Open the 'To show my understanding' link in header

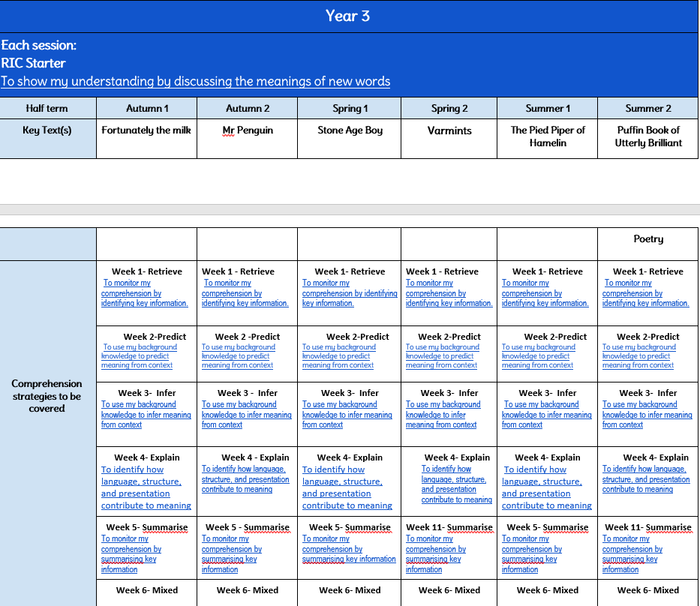[x=195, y=81]
